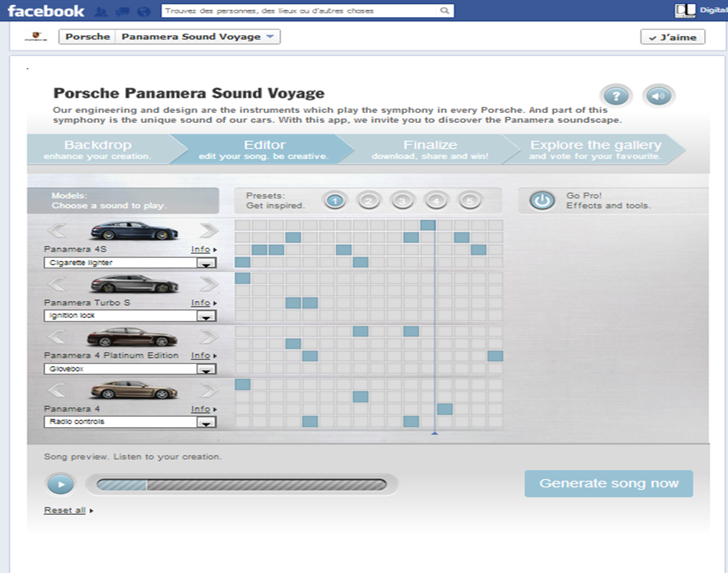The height and width of the screenshot is (573, 728).
Task: Select preset number 3
Action: [402, 201]
